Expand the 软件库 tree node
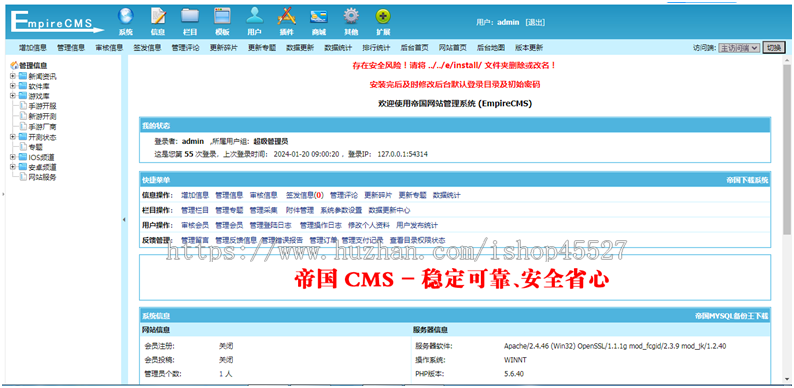Screen dimensions: 794x388 coord(13,86)
